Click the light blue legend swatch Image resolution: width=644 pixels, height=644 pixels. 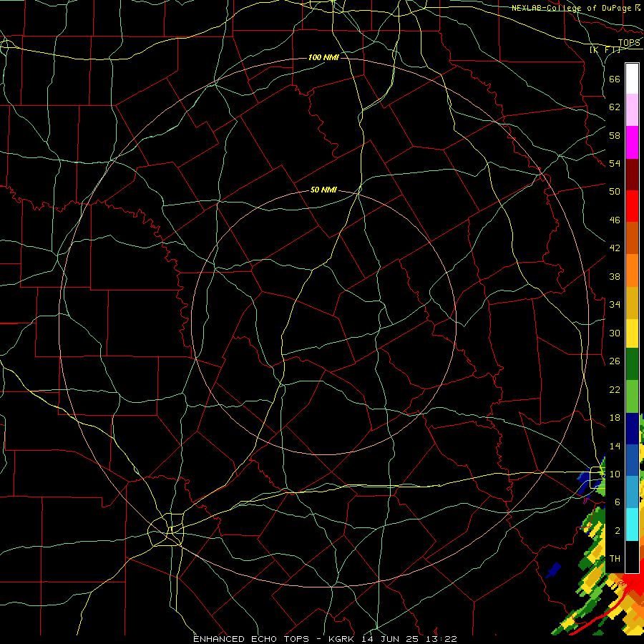[632, 492]
